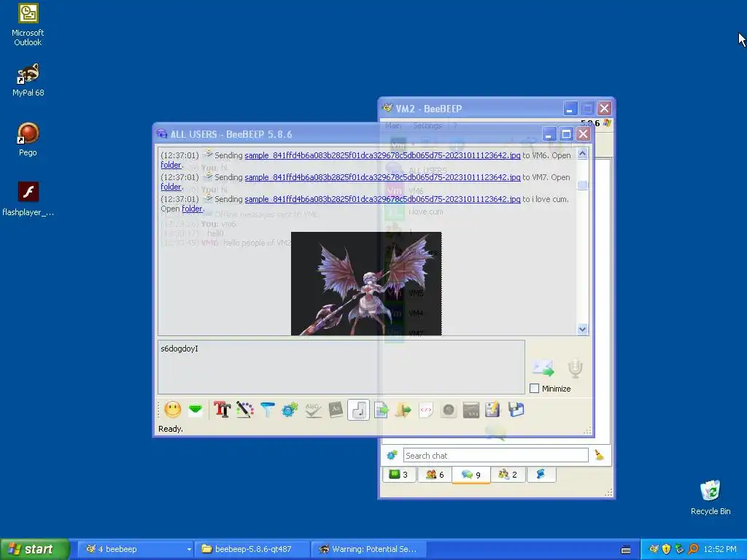Click the microphone voice message icon

(575, 368)
